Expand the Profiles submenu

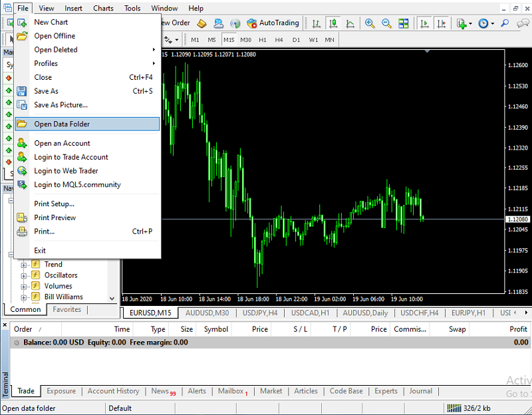154,63
